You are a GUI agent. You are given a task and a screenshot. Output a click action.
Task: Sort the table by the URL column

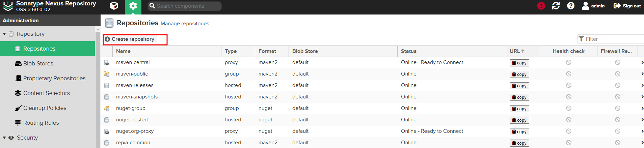517,51
